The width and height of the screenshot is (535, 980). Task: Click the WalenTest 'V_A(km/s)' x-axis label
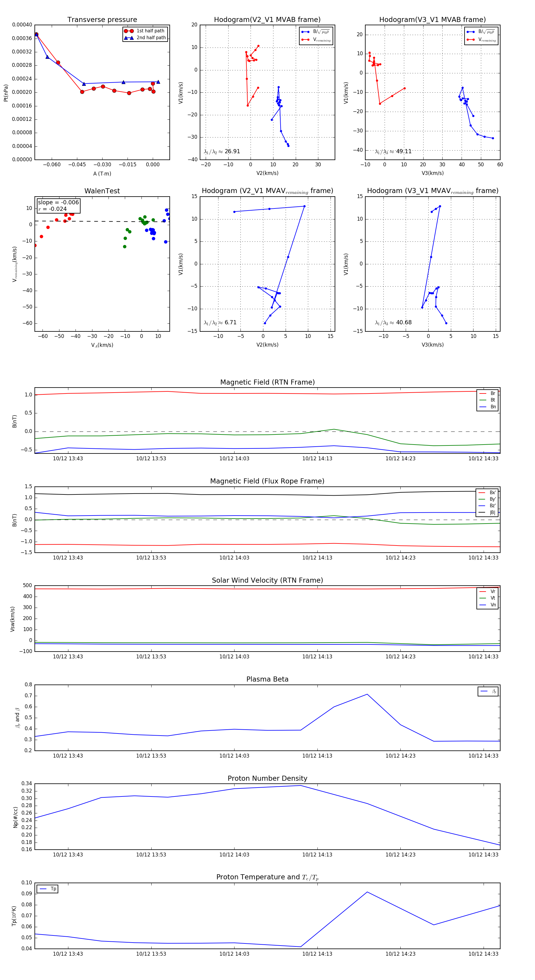click(x=102, y=345)
